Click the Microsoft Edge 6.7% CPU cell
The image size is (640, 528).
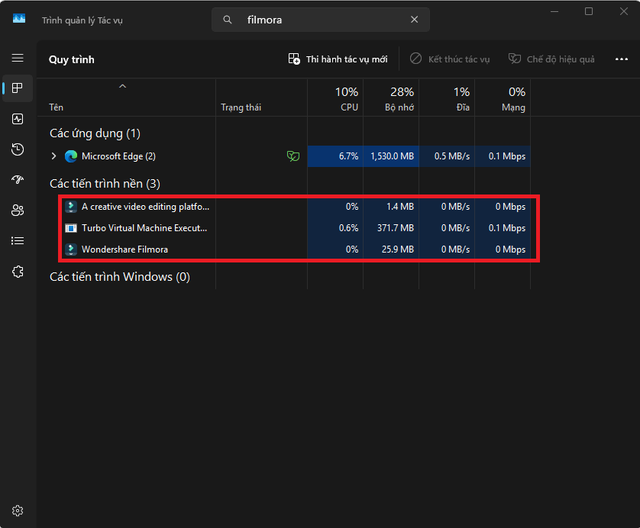pos(336,156)
